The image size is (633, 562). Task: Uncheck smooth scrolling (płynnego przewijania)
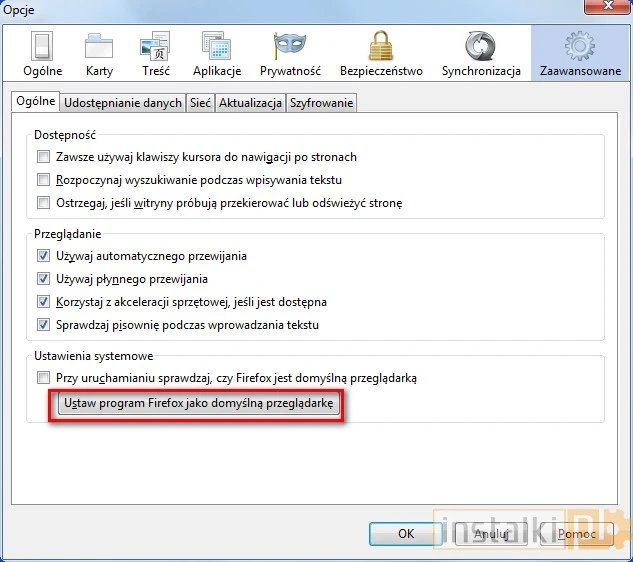coord(43,279)
